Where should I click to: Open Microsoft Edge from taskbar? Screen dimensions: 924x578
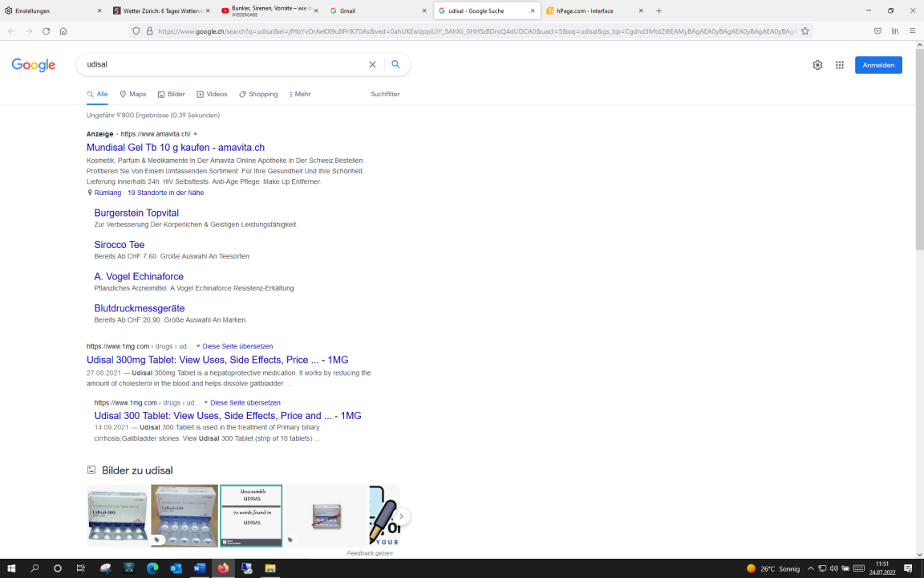[x=152, y=568]
